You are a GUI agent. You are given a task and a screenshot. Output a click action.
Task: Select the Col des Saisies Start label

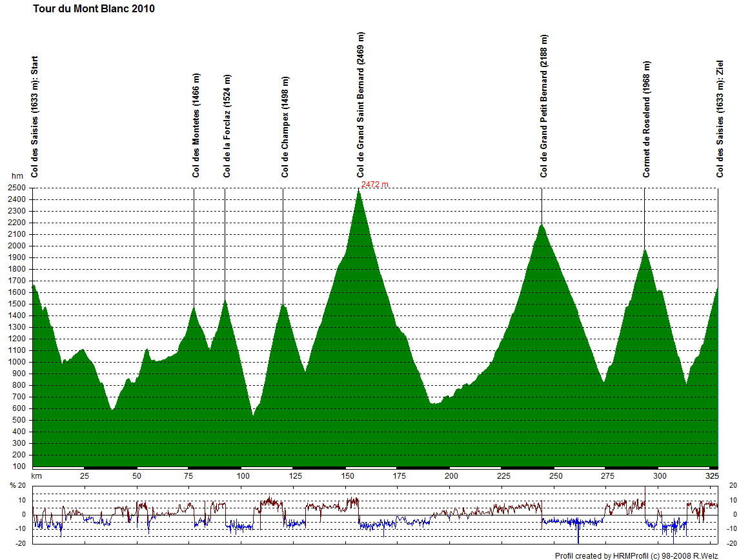[34, 117]
